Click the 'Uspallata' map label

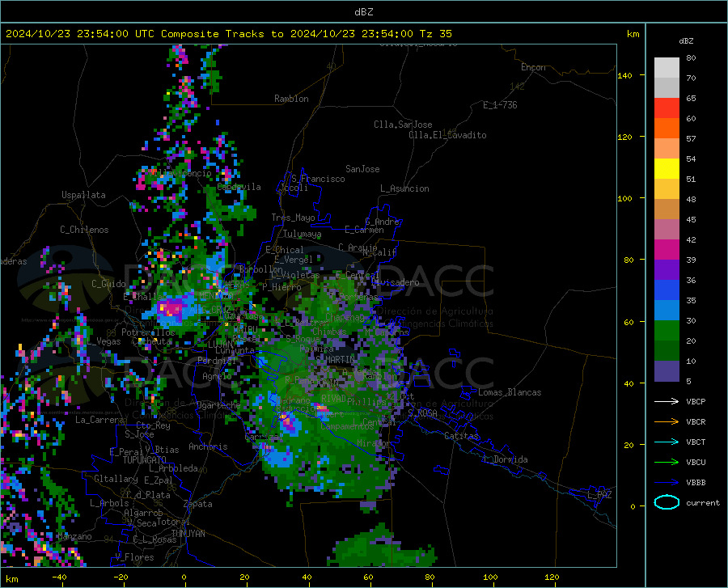83,195
